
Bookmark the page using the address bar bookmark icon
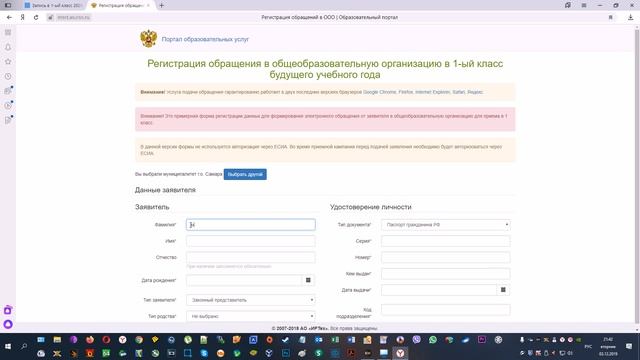[x=611, y=17]
